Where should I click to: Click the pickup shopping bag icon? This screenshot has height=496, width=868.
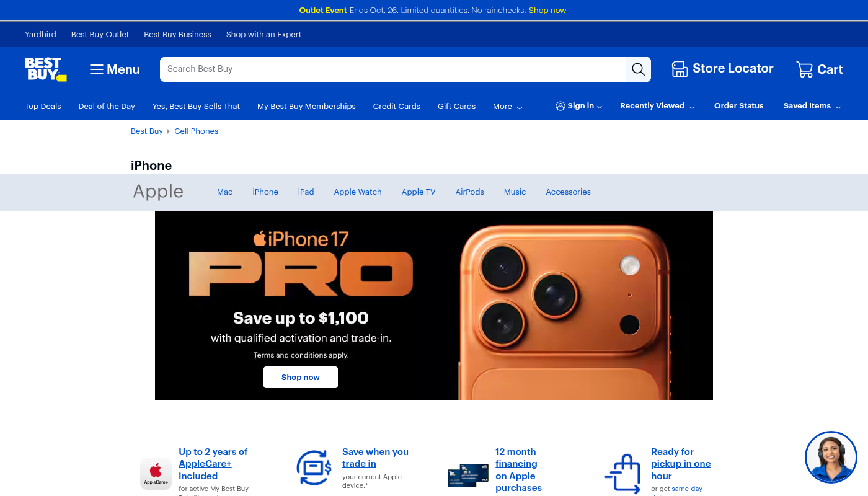coord(622,474)
